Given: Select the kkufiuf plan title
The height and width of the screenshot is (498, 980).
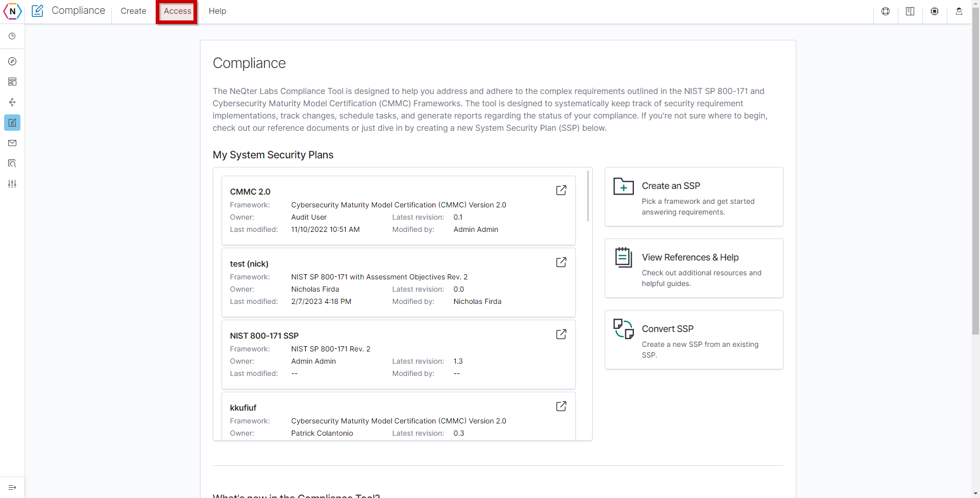Looking at the screenshot, I should coord(243,408).
